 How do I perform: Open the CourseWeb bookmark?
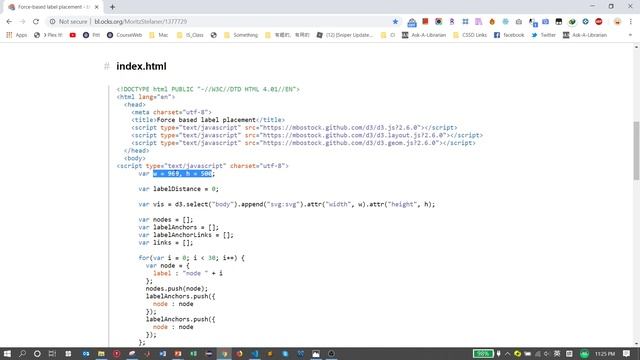tap(124, 35)
